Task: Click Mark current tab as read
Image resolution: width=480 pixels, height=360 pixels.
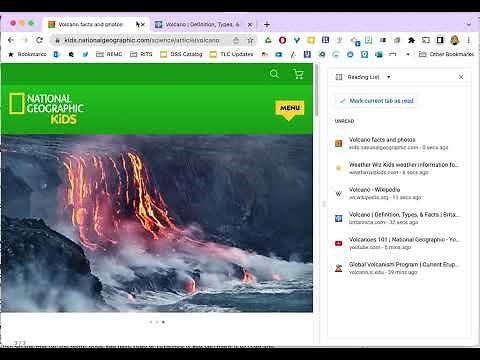Action: 376,101
